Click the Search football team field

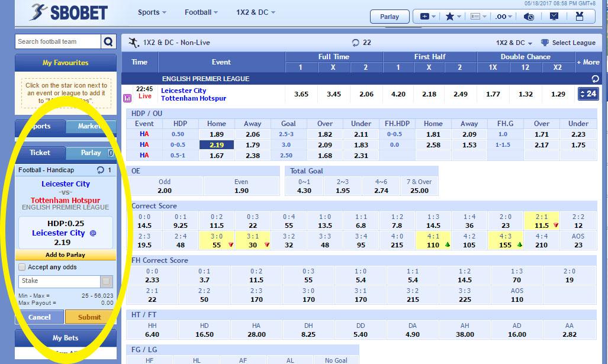point(58,41)
